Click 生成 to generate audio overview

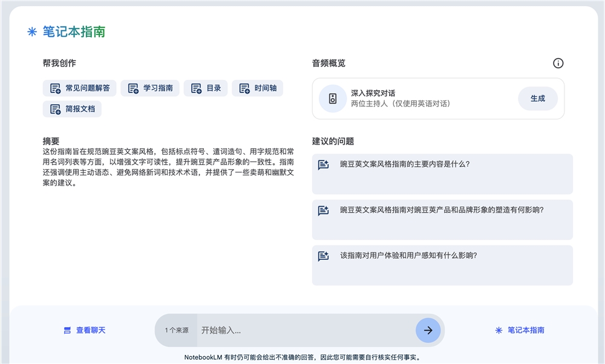tap(537, 99)
